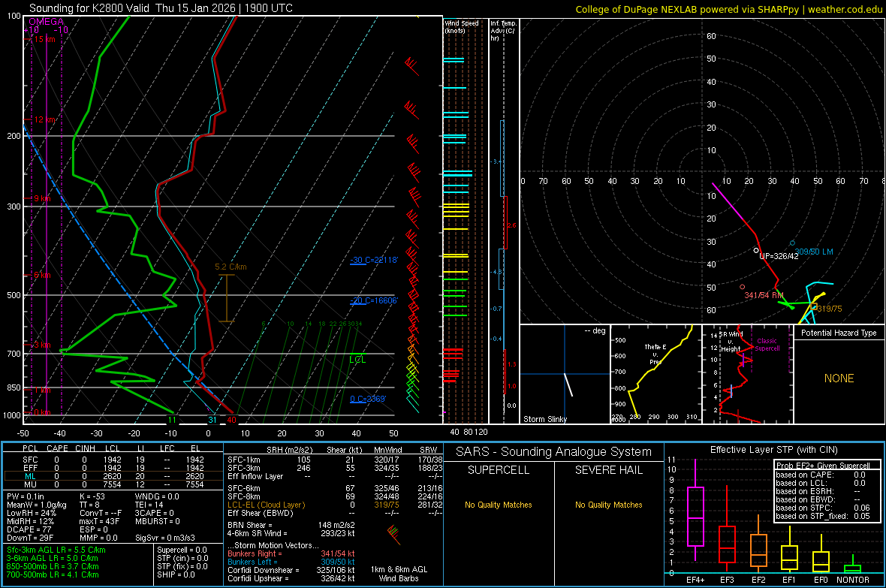Click the 1km & 6km AGL wind barb icon
This screenshot has height=588, width=886.
(x=394, y=534)
